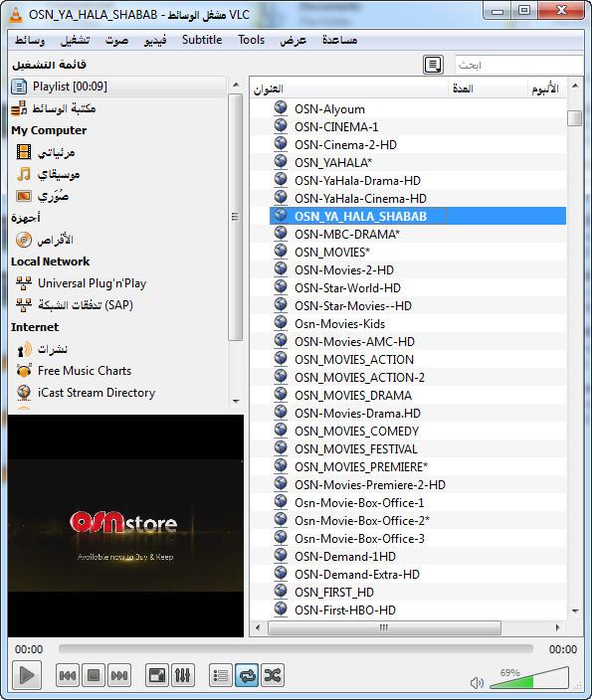Focus the playlist search field
Viewport: 592px width, 700px height.
tap(518, 66)
